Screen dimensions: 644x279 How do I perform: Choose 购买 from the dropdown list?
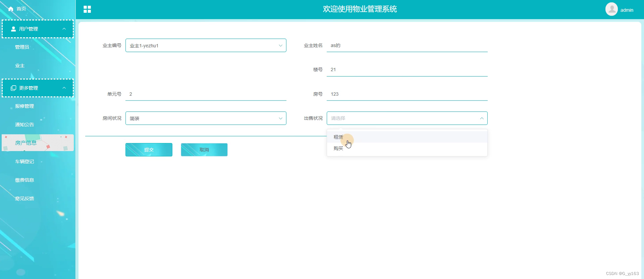(x=407, y=148)
